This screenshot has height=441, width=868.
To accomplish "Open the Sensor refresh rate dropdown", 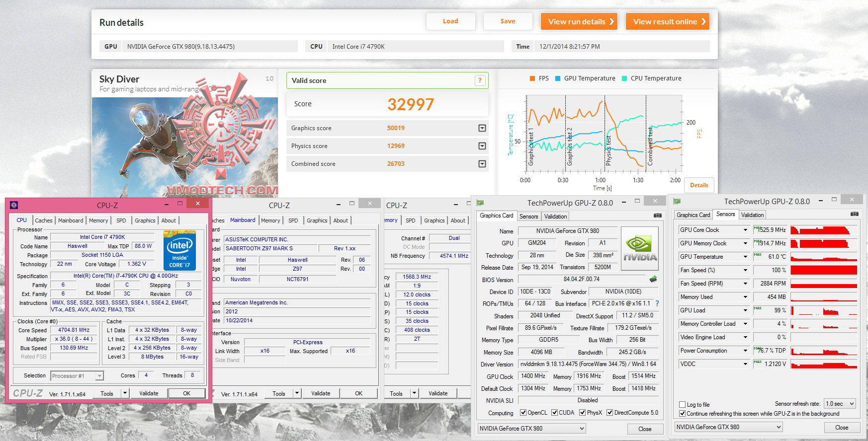I will click(x=840, y=404).
